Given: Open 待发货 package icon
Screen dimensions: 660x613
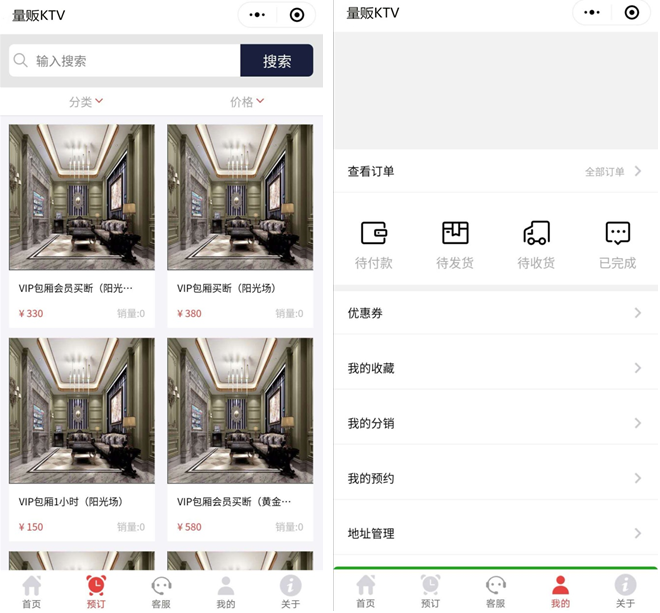Looking at the screenshot, I should (455, 233).
